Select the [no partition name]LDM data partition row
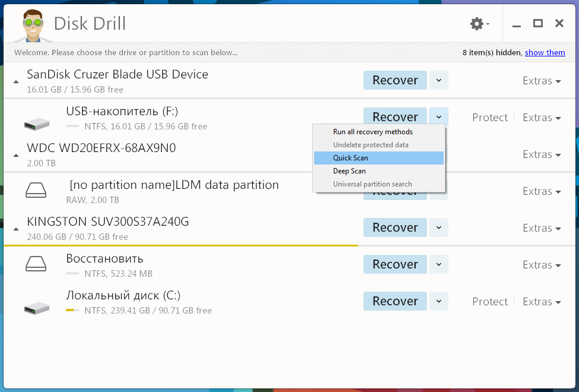Image resolution: width=579 pixels, height=392 pixels. [x=174, y=185]
